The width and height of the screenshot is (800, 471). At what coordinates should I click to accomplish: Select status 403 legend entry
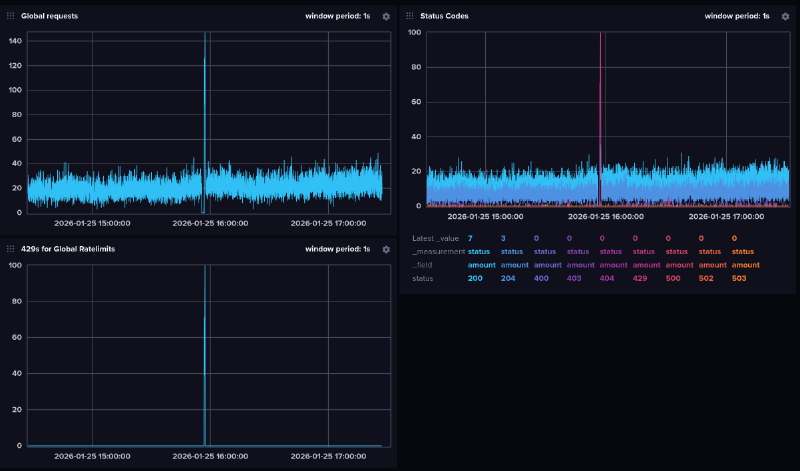(x=574, y=279)
